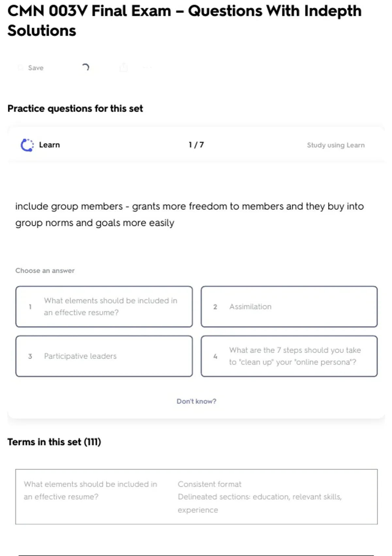392x556 pixels.
Task: Click the 1 / 7 progress counter
Action: [x=196, y=145]
